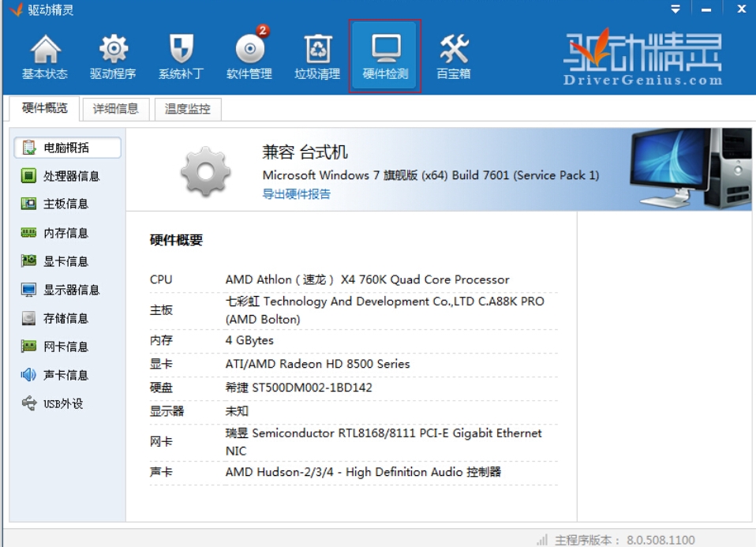
Task: Click the 导出硬件报告 link
Action: [297, 194]
